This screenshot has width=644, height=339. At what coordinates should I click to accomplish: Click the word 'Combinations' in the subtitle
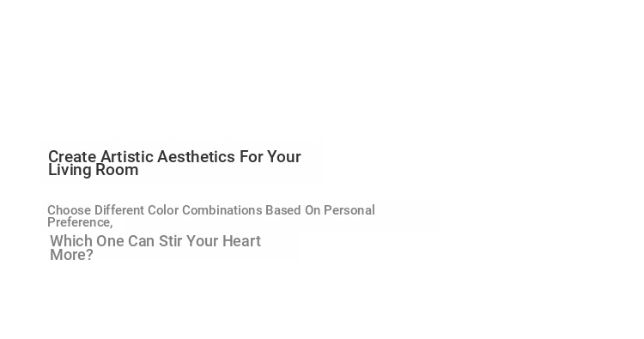[x=222, y=210]
